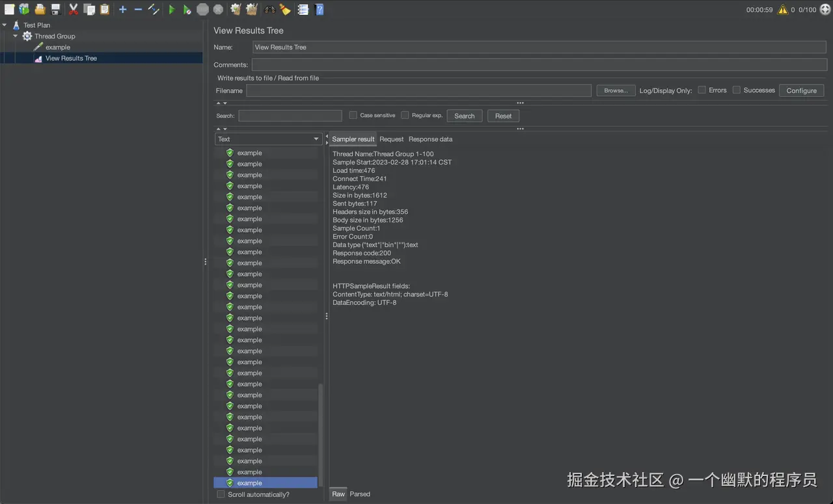Toggle the Case sensitive checkbox
The width and height of the screenshot is (833, 504).
[x=353, y=115]
